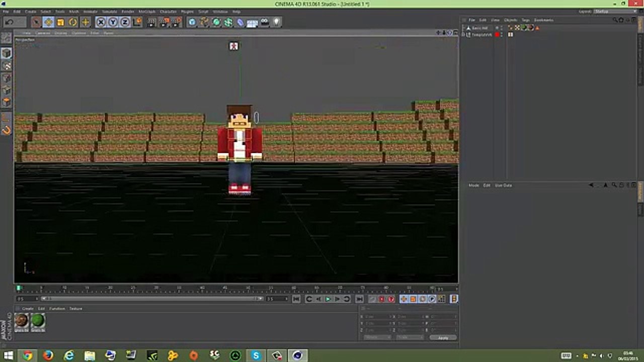Open Attribute Manager Mode menu
The width and height of the screenshot is (644, 362).
point(474,186)
